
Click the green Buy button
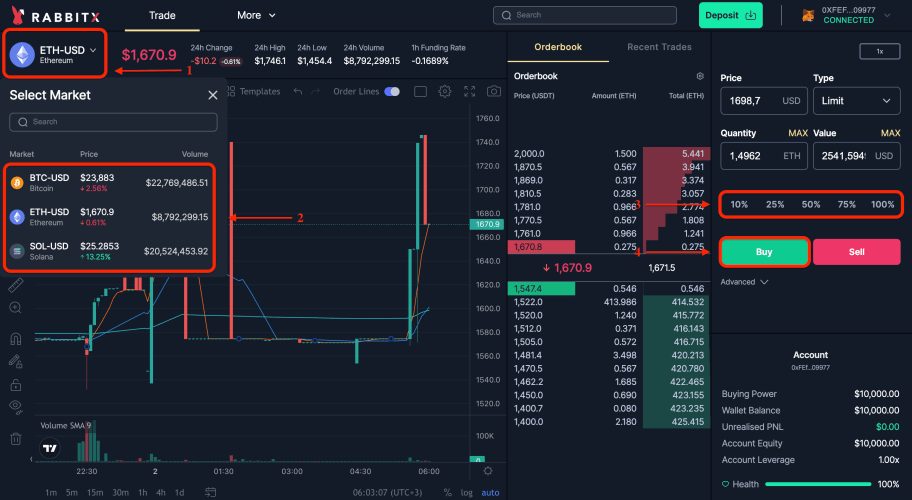[764, 252]
